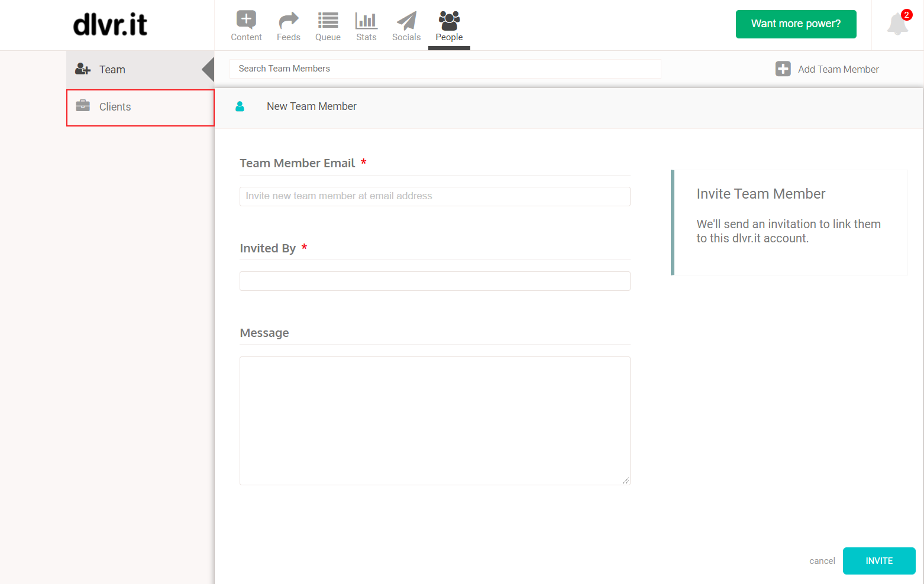This screenshot has height=584, width=924.
Task: Focus the Invited By field
Action: [x=435, y=281]
